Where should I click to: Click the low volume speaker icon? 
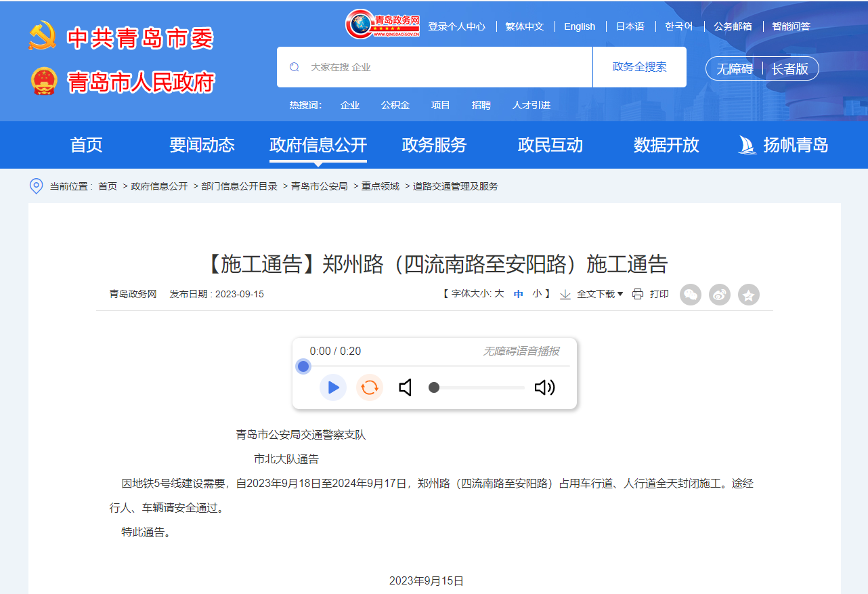pyautogui.click(x=406, y=387)
